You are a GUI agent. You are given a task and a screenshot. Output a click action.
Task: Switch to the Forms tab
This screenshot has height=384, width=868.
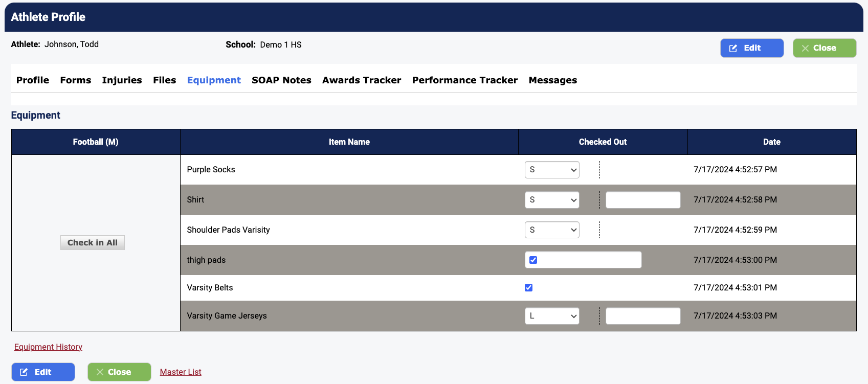tap(76, 80)
